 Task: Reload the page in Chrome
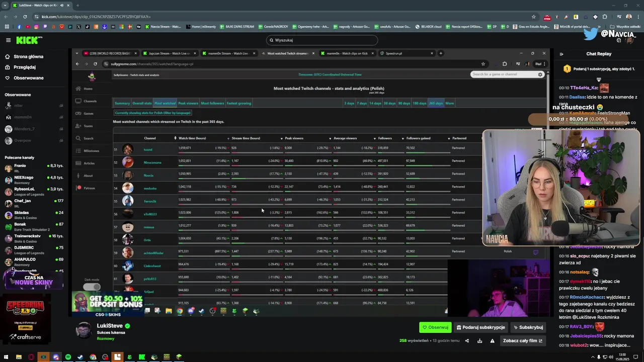click(25, 17)
